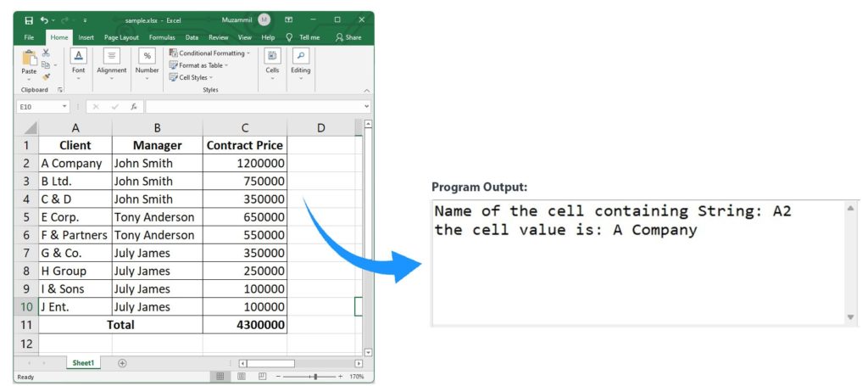
Task: Open the Name Box dropdown arrow
Action: [x=65, y=107]
